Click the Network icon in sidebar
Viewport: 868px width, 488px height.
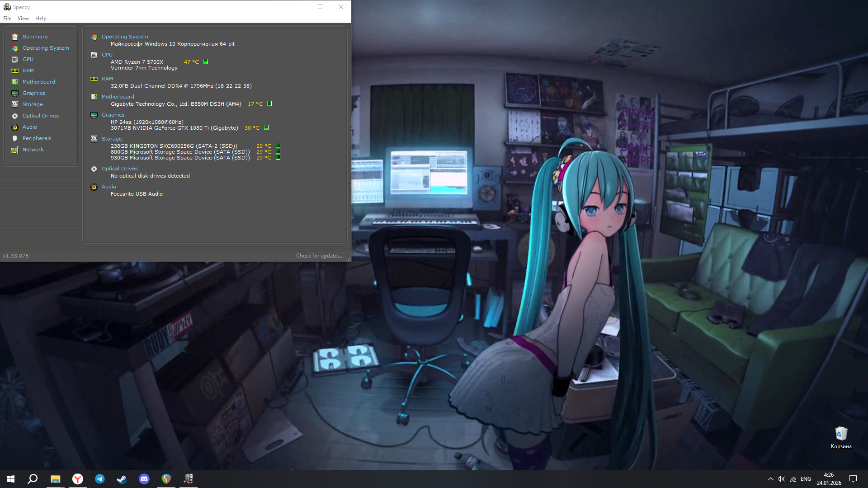tap(15, 150)
